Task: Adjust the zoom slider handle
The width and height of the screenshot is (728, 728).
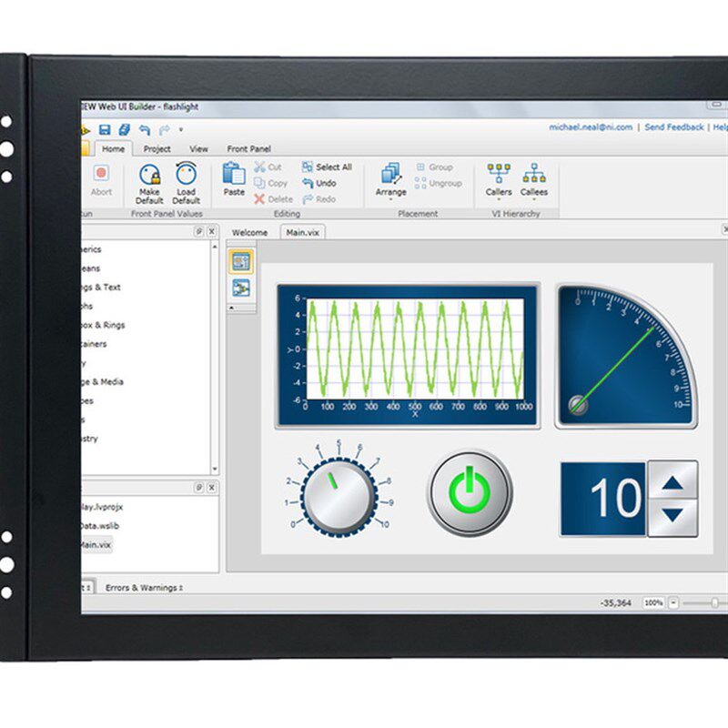Action: point(715,603)
